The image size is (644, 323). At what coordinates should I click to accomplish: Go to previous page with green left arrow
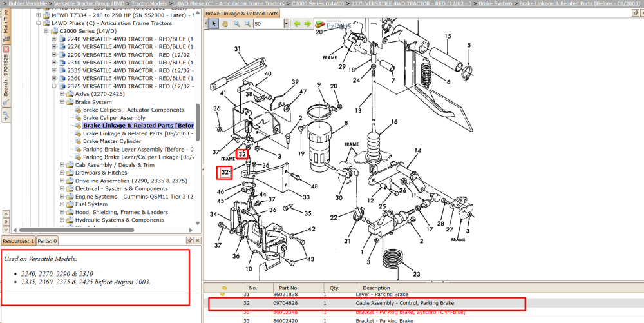[297, 24]
